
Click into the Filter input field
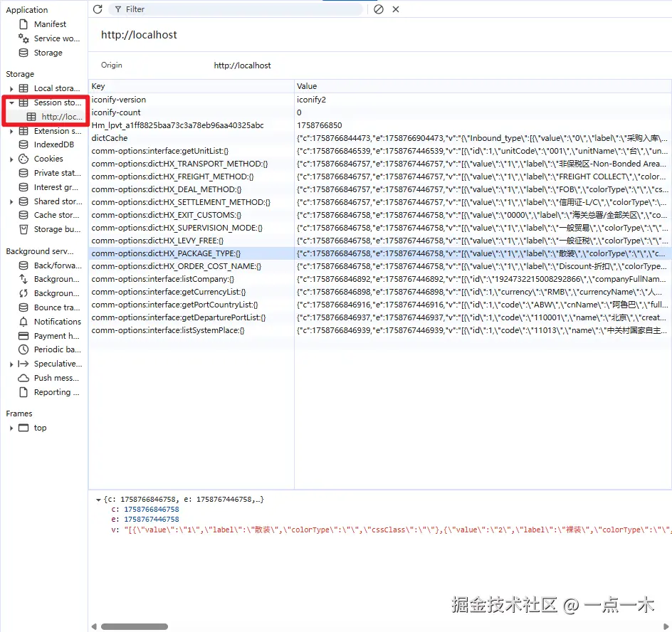click(x=235, y=9)
